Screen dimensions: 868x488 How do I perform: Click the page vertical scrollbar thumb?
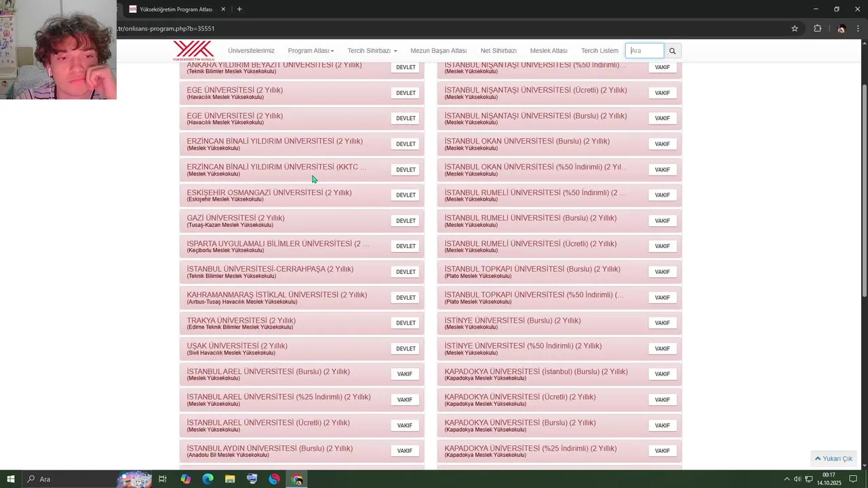click(864, 190)
